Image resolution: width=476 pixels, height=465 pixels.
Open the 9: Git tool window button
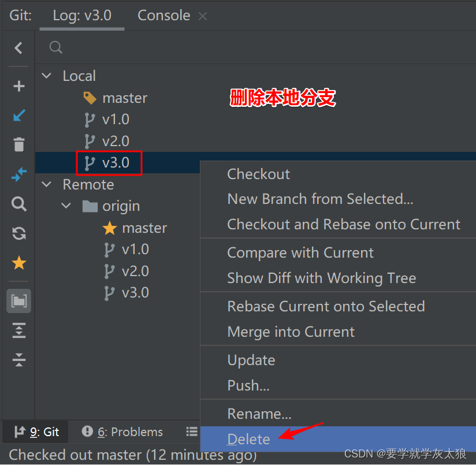point(36,432)
